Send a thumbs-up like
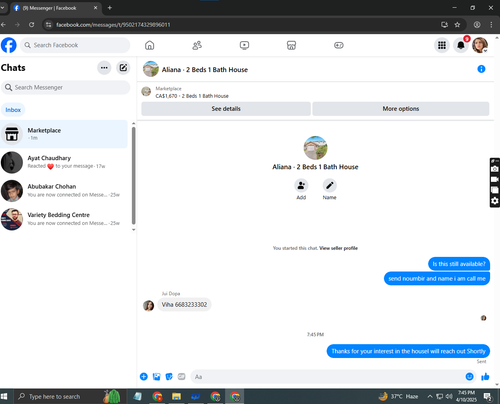The height and width of the screenshot is (404, 500). [485, 377]
